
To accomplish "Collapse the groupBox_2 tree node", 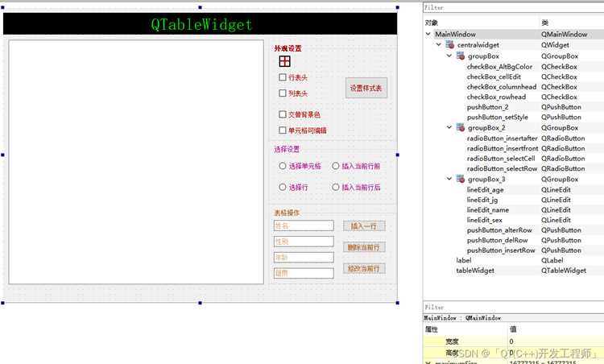I will pyautogui.click(x=449, y=127).
